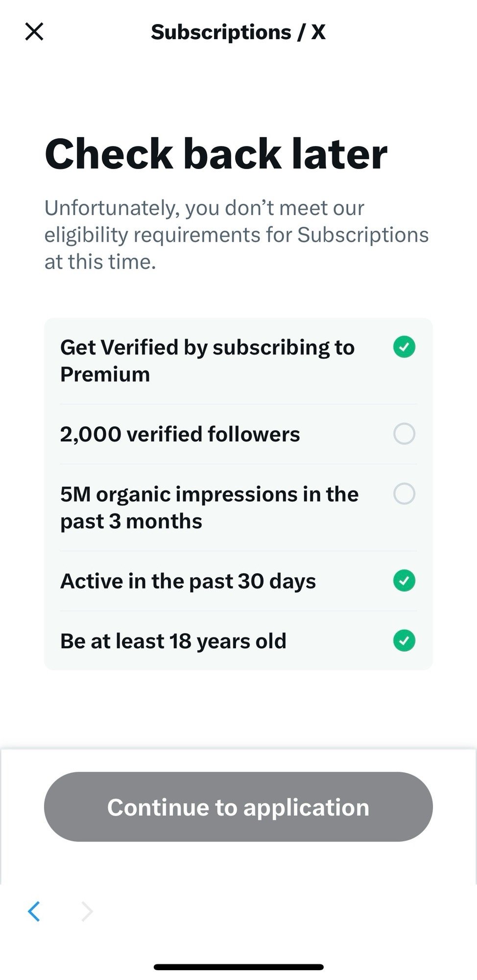Close the Subscriptions page with X icon
The height and width of the screenshot is (980, 477).
pos(34,32)
